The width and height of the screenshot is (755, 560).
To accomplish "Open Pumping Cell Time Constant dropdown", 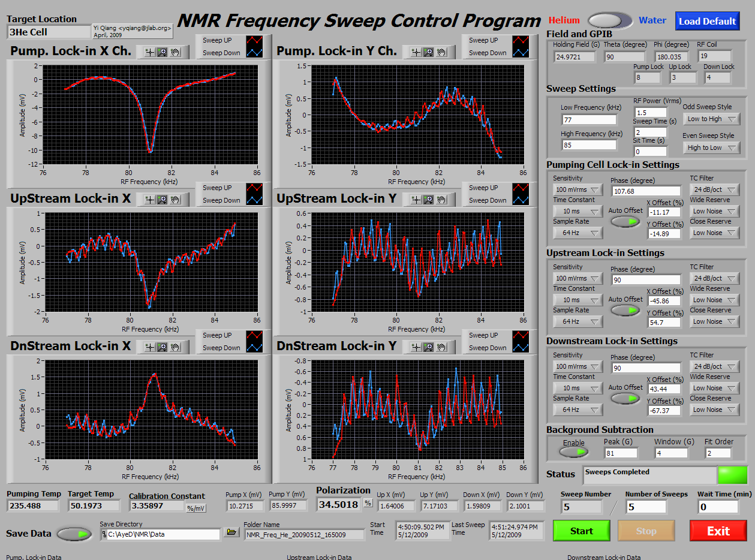I will coord(578,211).
